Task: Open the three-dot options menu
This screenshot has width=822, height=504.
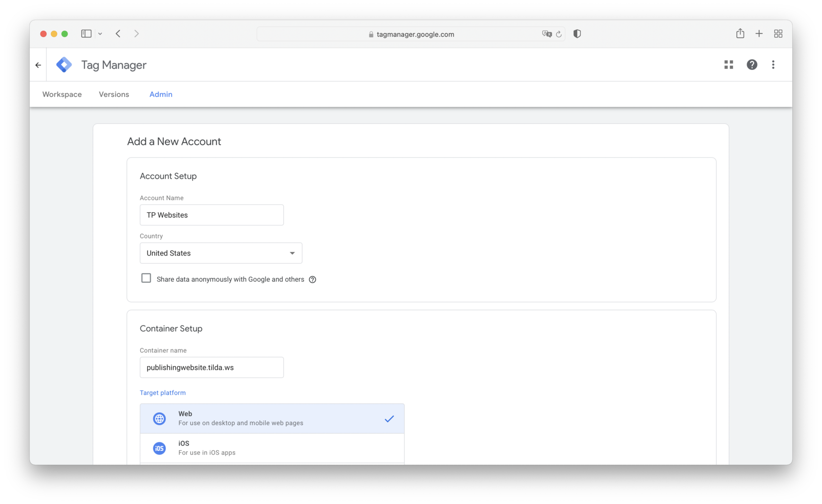Action: click(x=773, y=64)
